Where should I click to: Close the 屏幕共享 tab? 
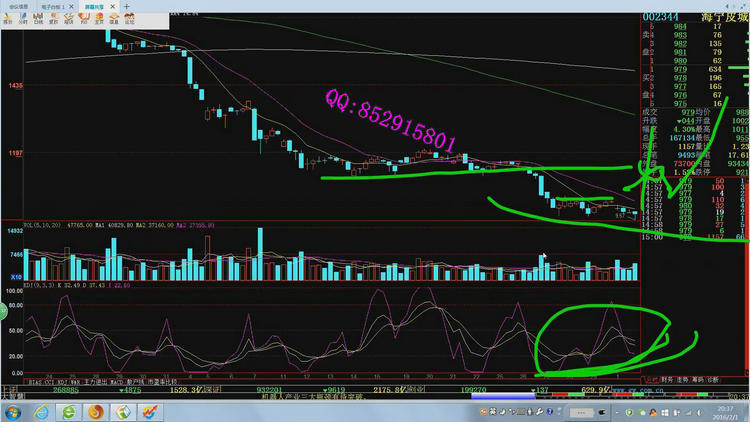pos(112,5)
